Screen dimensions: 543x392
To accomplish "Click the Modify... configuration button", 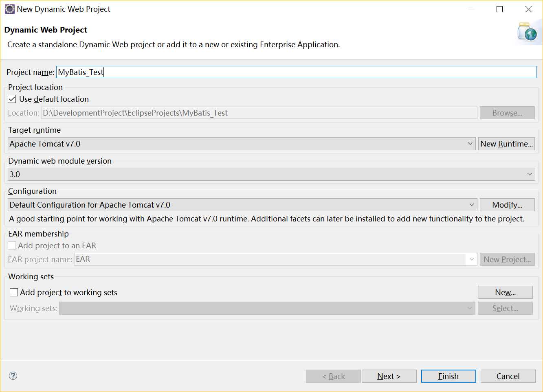I will [507, 205].
